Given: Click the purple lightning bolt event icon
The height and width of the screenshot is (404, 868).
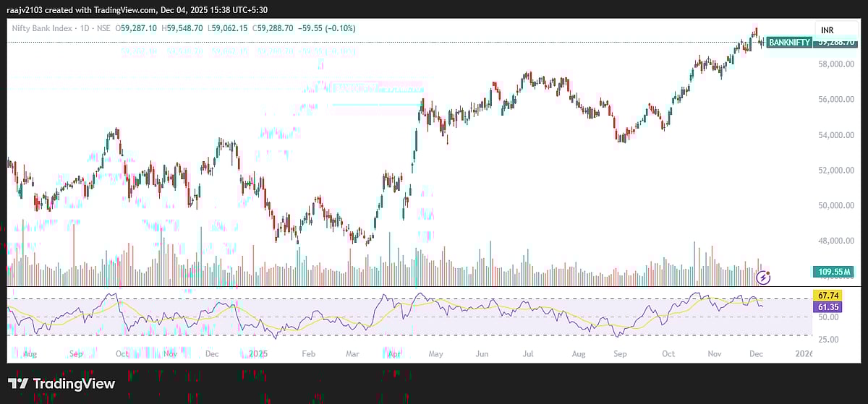Looking at the screenshot, I should click(764, 277).
